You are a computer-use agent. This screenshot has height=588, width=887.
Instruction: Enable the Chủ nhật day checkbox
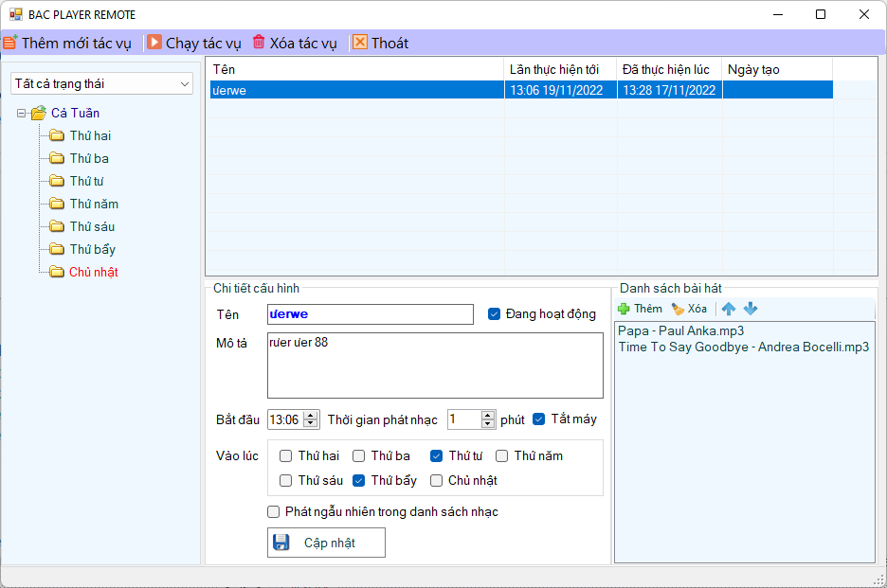pyautogui.click(x=437, y=480)
